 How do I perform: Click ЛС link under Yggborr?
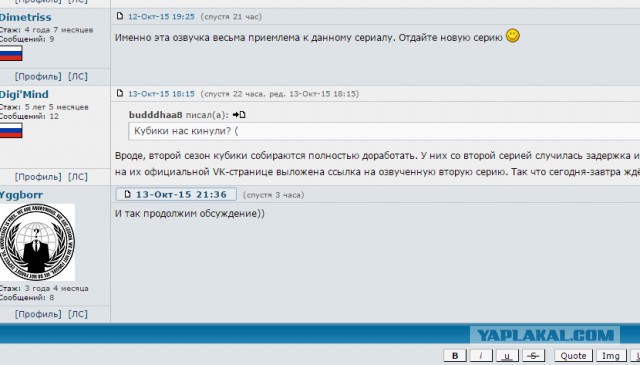coord(78,314)
